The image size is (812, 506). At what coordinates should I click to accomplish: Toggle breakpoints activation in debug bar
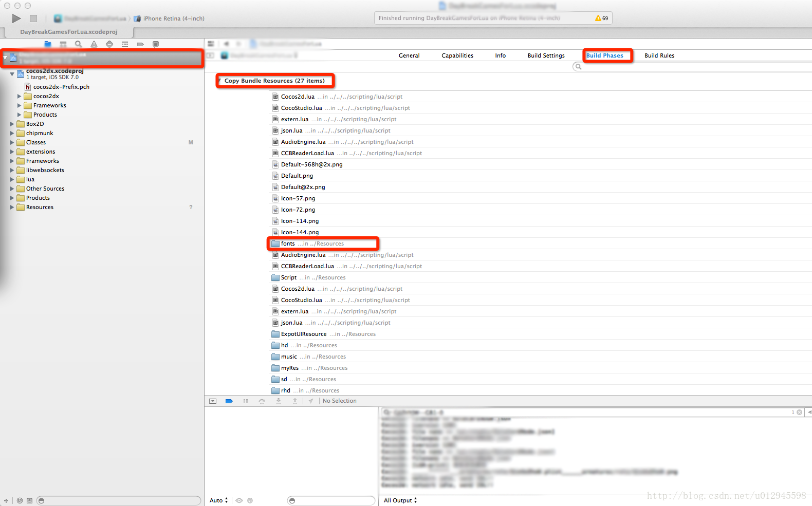click(229, 401)
